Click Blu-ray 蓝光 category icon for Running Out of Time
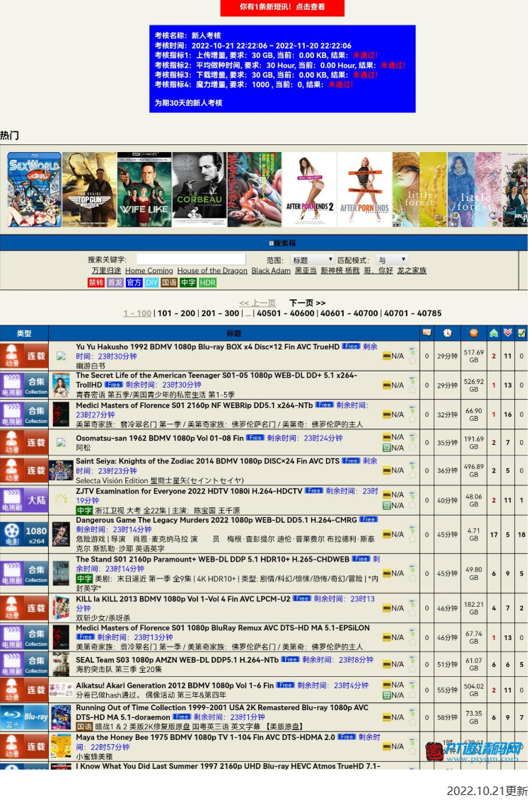This screenshot has height=800, width=532. click(x=24, y=717)
